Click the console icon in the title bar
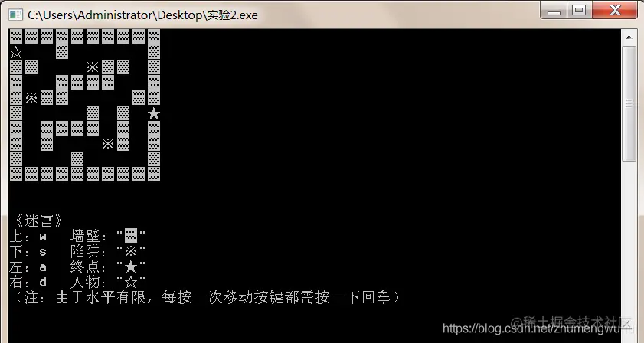The height and width of the screenshot is (343, 644). coord(15,15)
